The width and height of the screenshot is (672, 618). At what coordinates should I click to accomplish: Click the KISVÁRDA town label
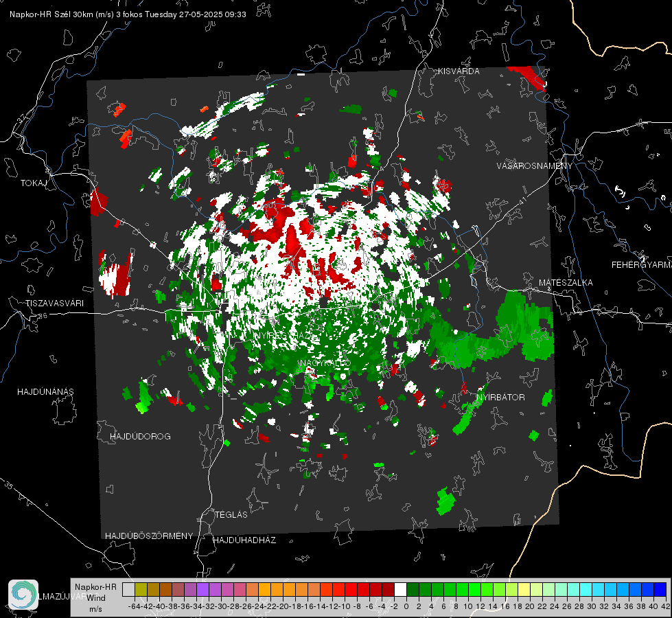click(459, 71)
